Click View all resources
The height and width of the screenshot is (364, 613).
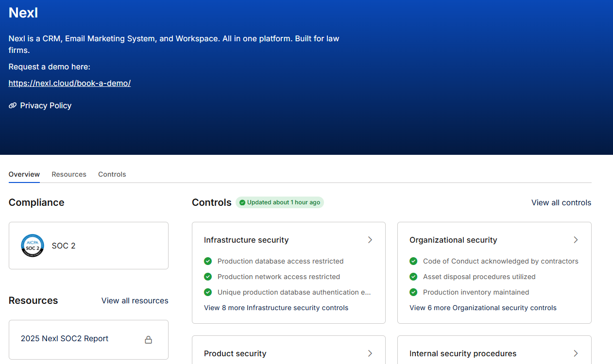[135, 300]
